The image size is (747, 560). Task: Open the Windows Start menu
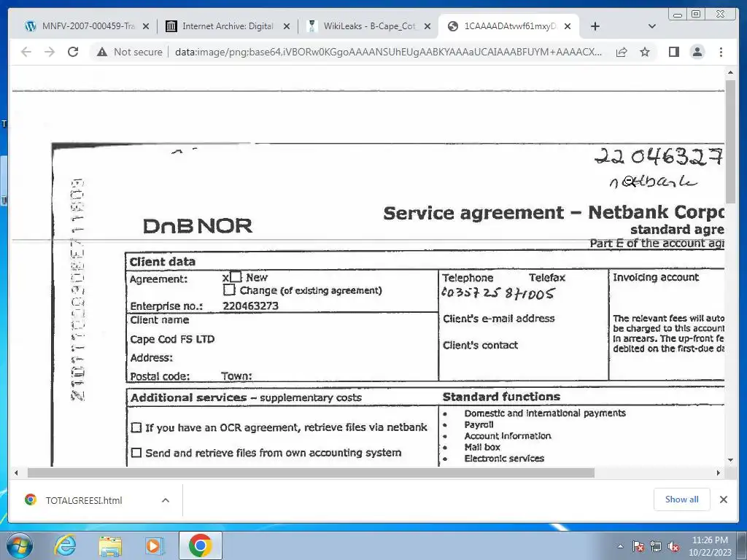coord(20,545)
